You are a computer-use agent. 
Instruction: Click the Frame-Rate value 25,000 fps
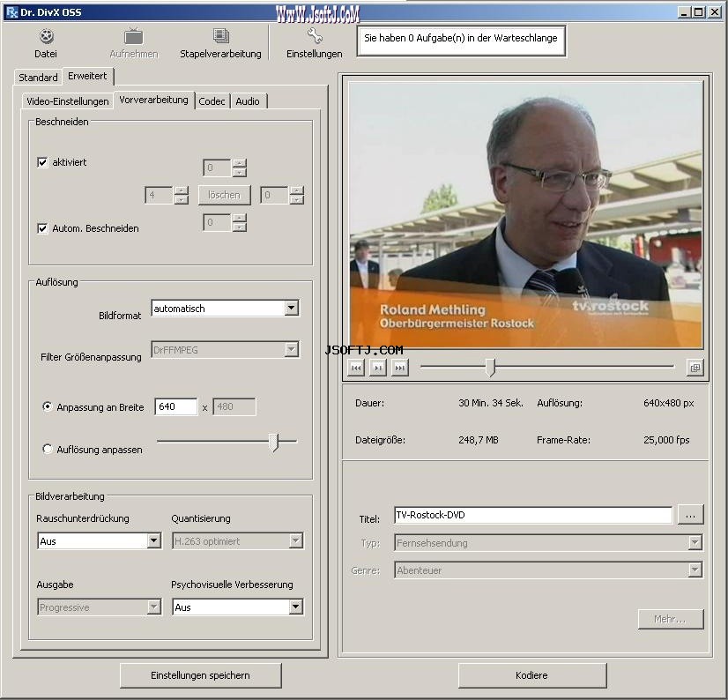(x=666, y=440)
